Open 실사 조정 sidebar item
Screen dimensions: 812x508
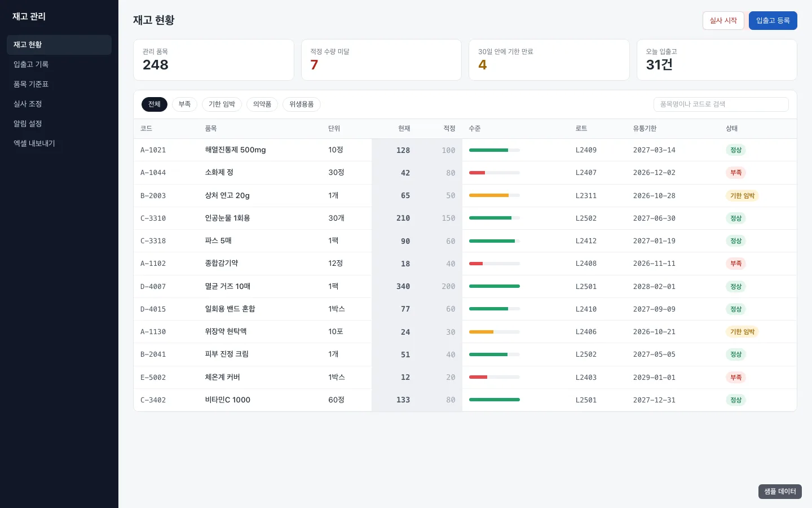(59, 104)
